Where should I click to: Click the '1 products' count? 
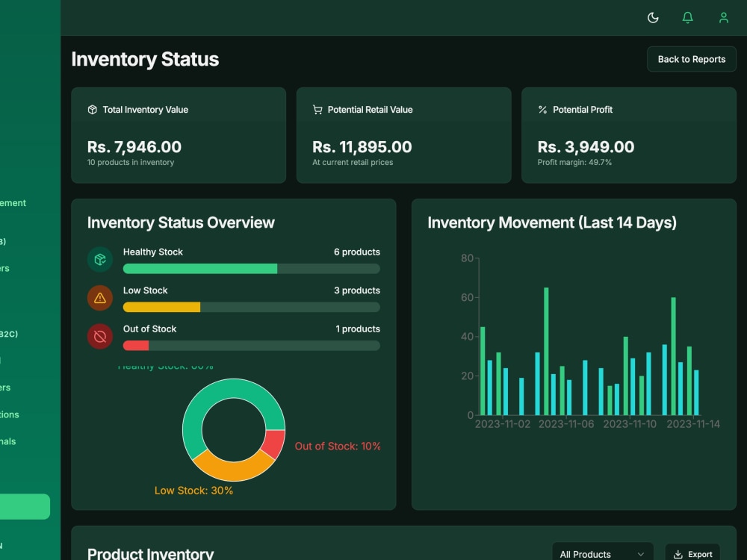358,329
